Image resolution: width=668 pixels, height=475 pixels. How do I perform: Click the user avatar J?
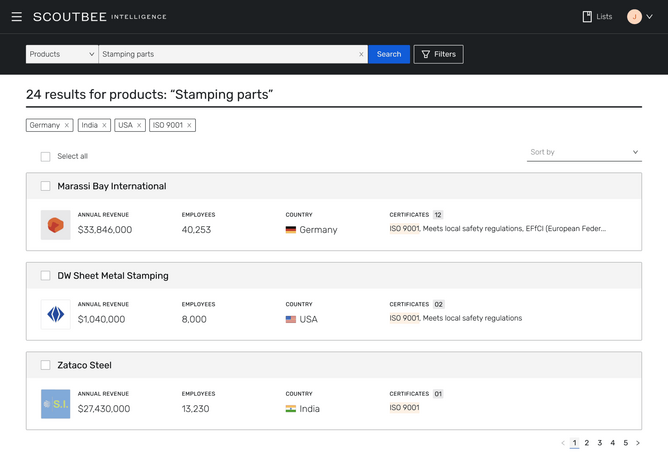tap(634, 17)
